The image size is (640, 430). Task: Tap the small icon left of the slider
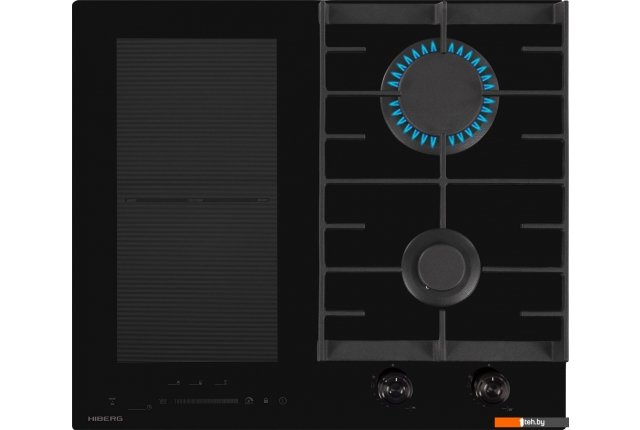pos(162,401)
